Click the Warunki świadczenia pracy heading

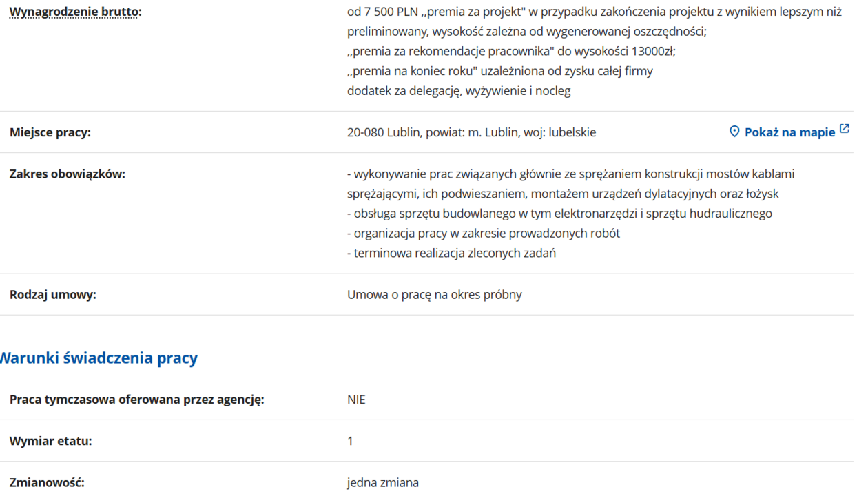click(98, 358)
